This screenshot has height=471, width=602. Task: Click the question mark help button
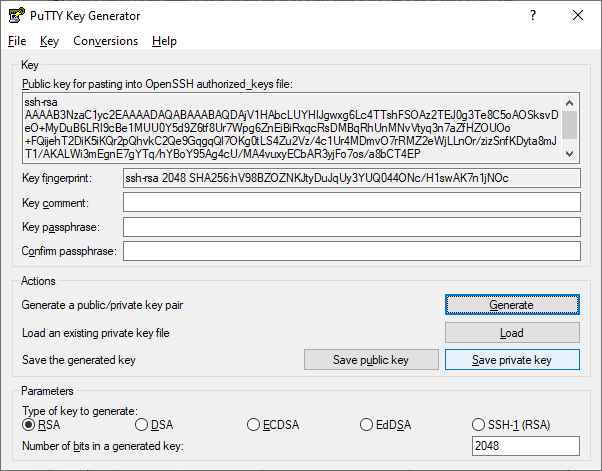tap(532, 16)
